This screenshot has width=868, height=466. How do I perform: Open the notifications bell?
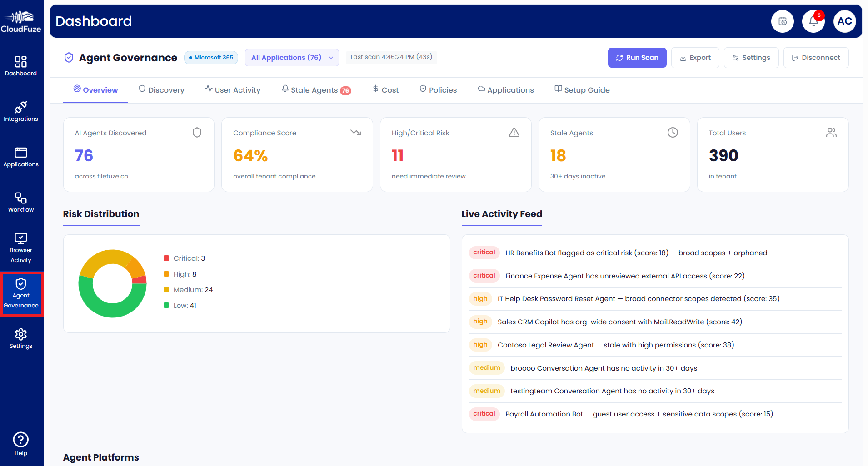(x=813, y=21)
